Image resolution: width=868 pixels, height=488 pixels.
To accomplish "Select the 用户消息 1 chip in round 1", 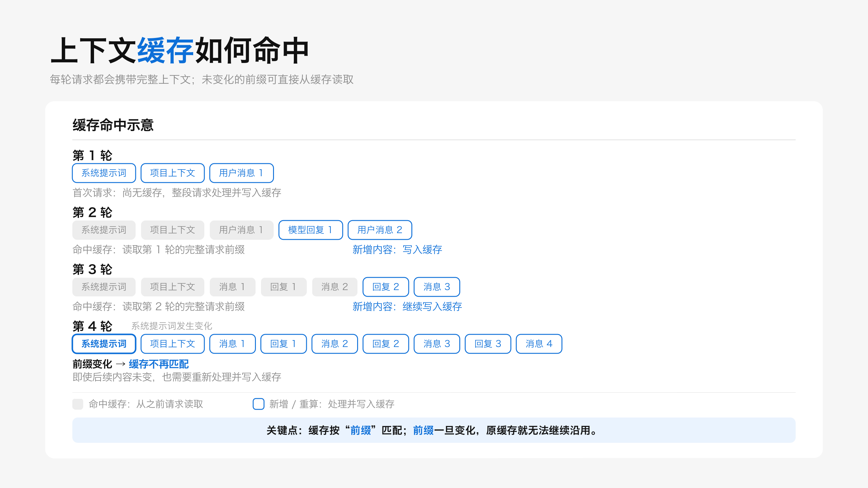I will [x=241, y=173].
